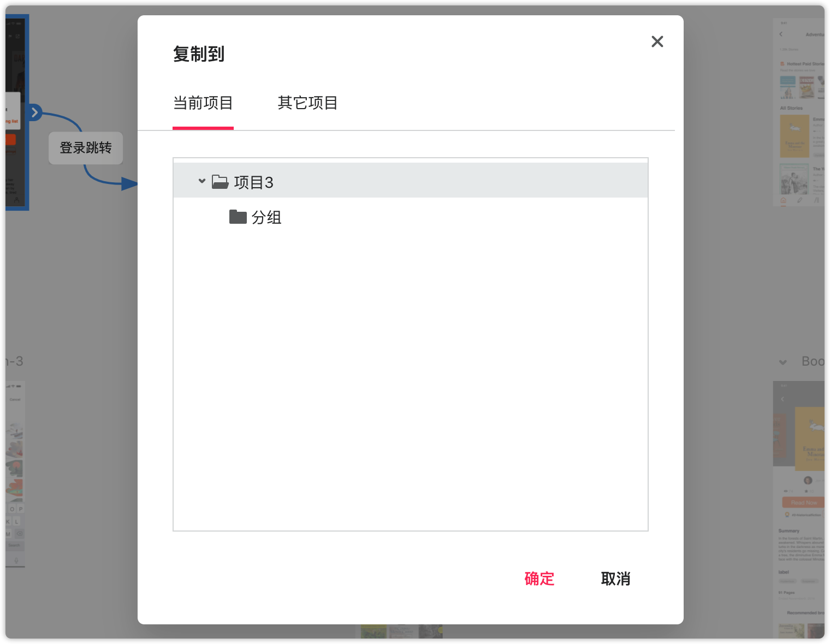
Task: Confirm the copy with 确定
Action: 539,579
